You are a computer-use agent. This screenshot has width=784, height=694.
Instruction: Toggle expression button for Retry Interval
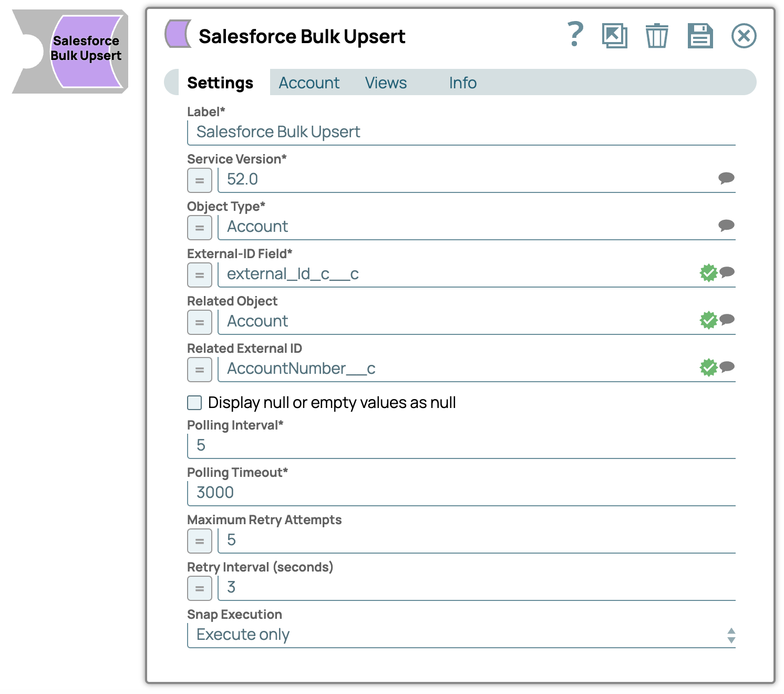click(x=200, y=588)
